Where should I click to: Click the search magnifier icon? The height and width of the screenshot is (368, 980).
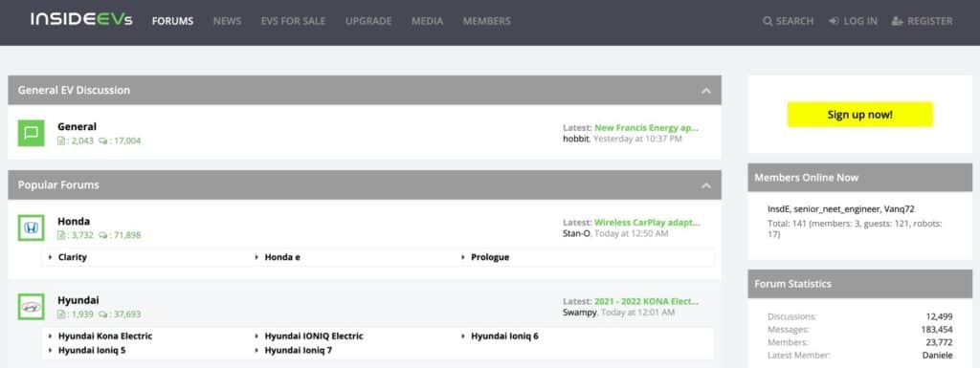coord(768,21)
